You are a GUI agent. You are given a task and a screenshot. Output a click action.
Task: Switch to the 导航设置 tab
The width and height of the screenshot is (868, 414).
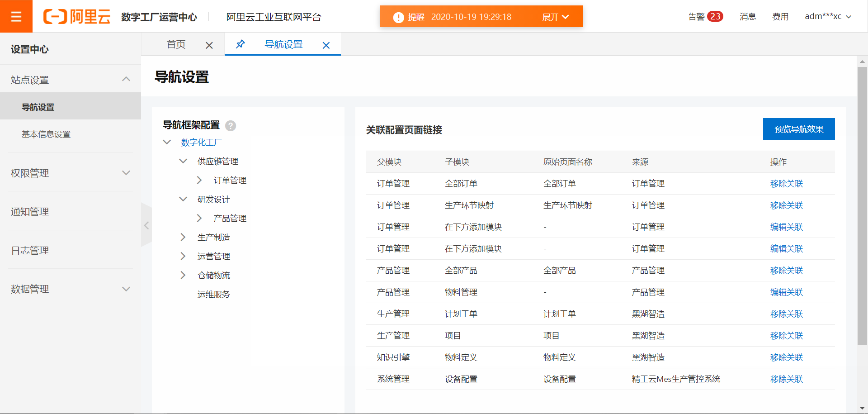click(x=283, y=44)
